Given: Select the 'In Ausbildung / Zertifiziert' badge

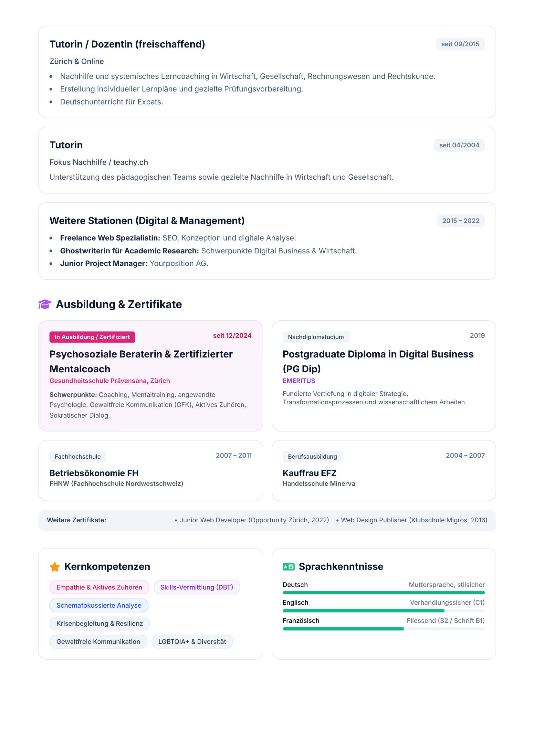Looking at the screenshot, I should pyautogui.click(x=92, y=337).
